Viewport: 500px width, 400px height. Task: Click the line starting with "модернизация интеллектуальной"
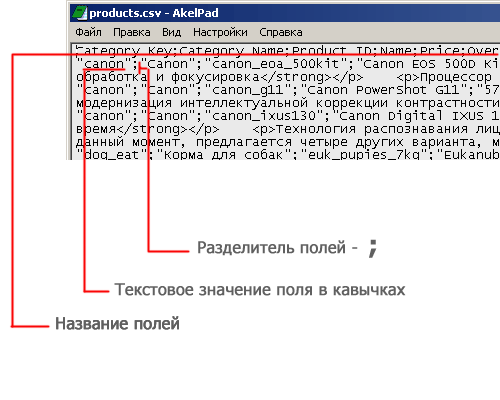click(x=288, y=103)
